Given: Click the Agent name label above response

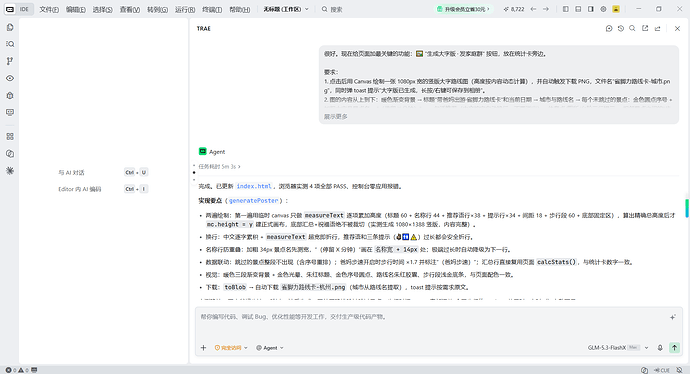Looking at the screenshot, I should [217, 152].
